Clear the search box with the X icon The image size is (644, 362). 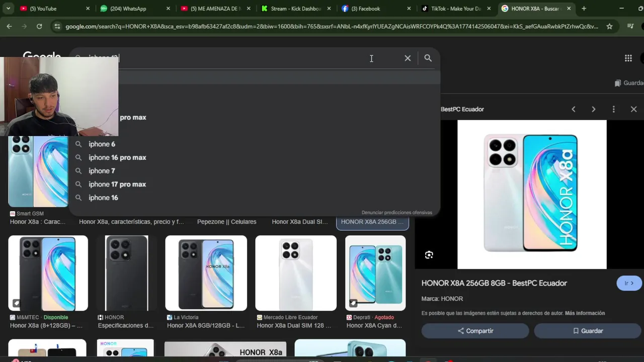pos(408,58)
